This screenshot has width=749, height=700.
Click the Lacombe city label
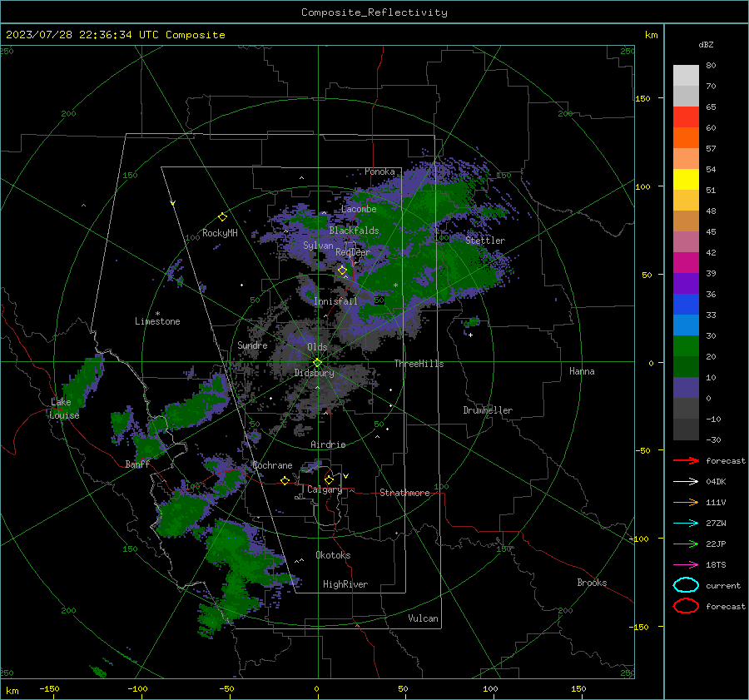(359, 209)
